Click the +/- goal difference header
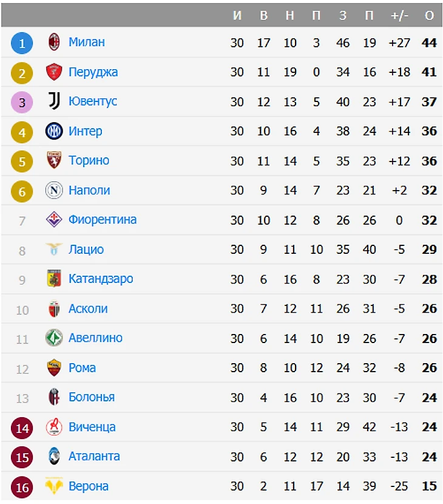Image resolution: width=443 pixels, height=504 pixels. 399,16
